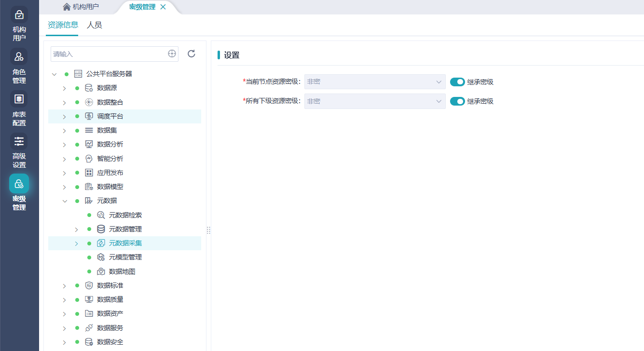Open the 所有下级资源密级 dropdown
The width and height of the screenshot is (644, 351).
pos(374,101)
